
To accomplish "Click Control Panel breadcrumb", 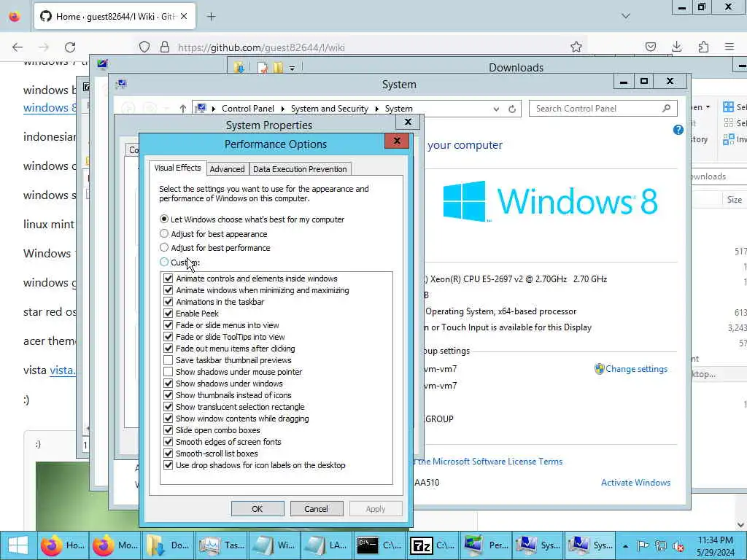I will pos(248,109).
